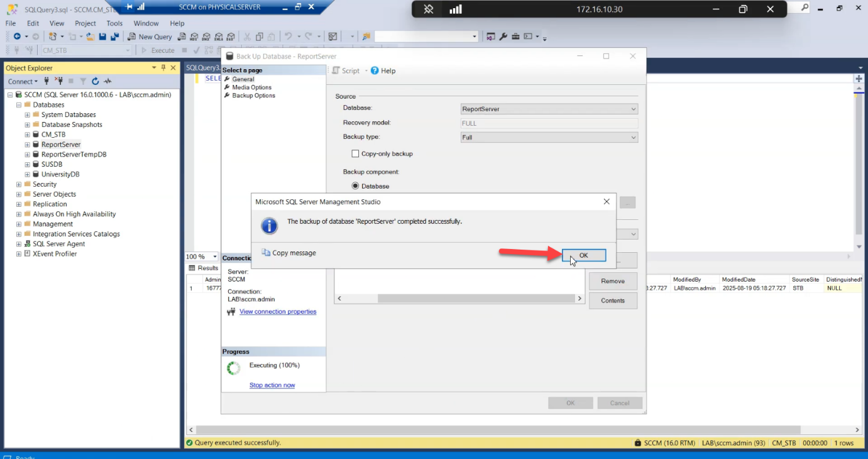Close the Object Explorer panel
Screen dimensions: 868x459
(173, 68)
